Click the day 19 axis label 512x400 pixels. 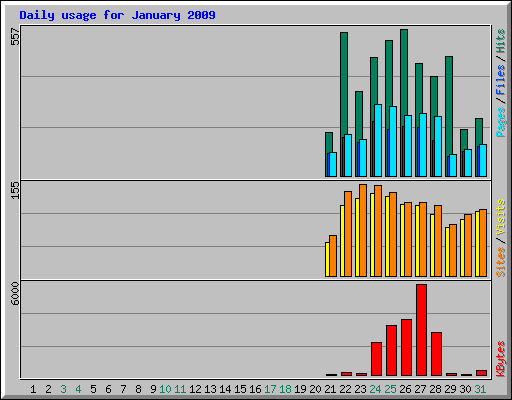coord(300,389)
